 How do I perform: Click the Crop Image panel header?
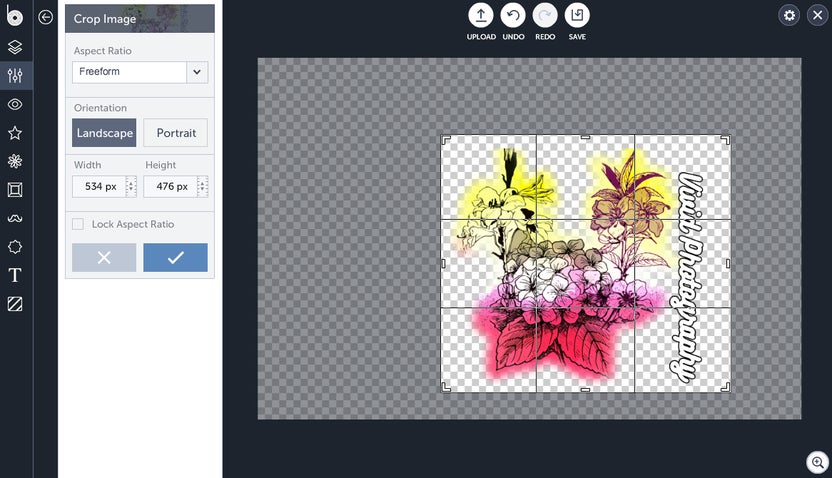pos(140,19)
